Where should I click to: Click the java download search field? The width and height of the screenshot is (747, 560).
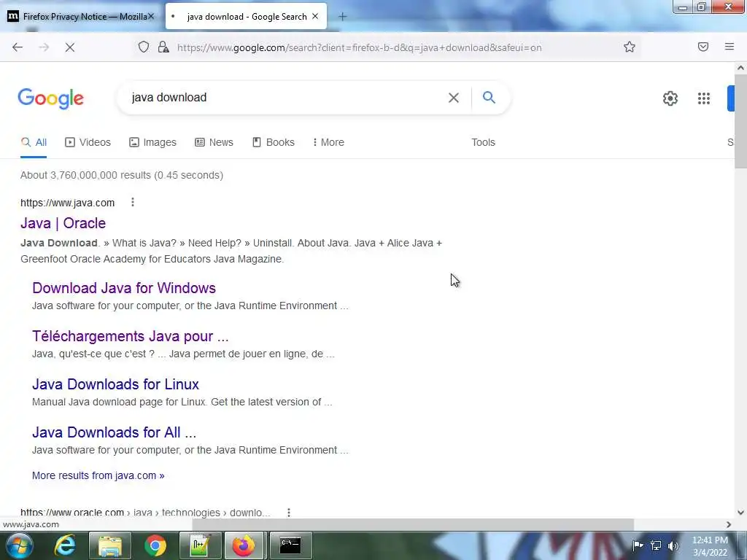point(286,97)
